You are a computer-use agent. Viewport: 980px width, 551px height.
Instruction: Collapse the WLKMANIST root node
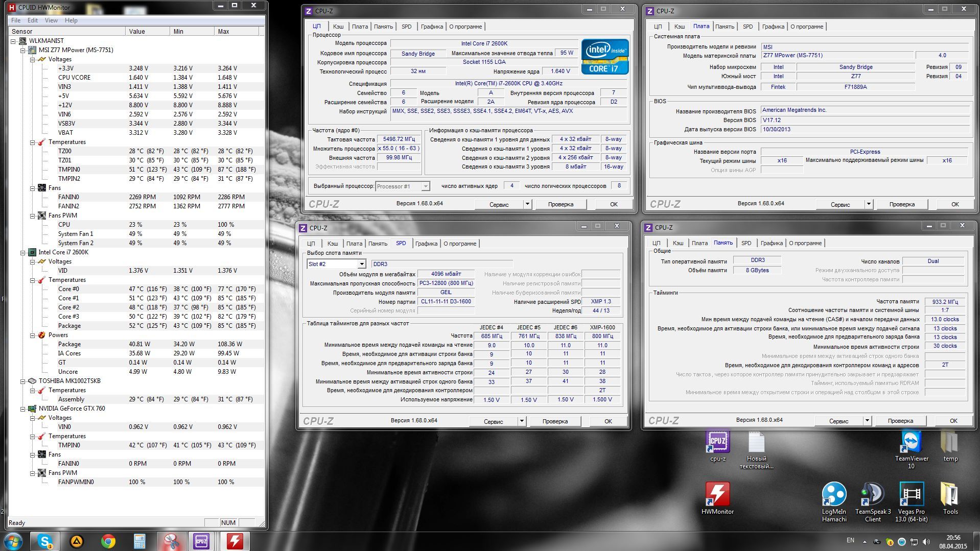tap(13, 41)
